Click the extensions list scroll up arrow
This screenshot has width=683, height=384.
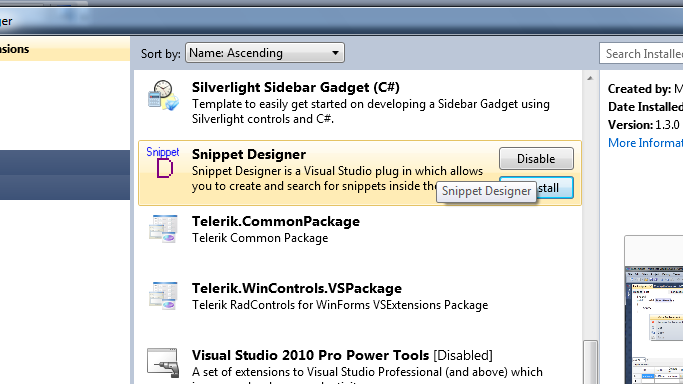590,78
